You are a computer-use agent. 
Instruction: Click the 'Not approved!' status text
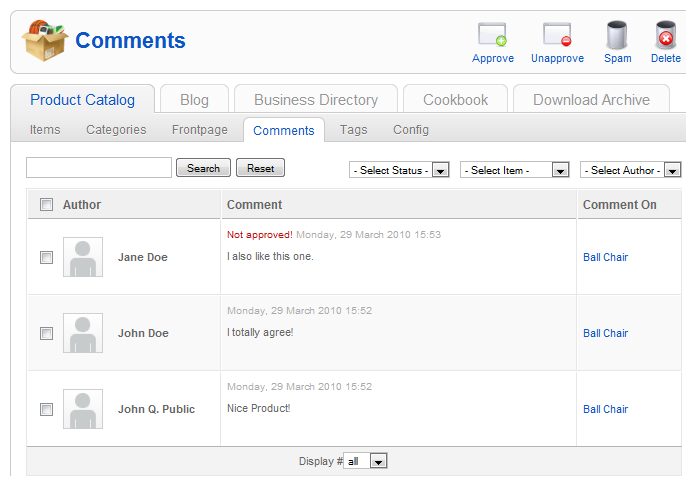(x=260, y=235)
